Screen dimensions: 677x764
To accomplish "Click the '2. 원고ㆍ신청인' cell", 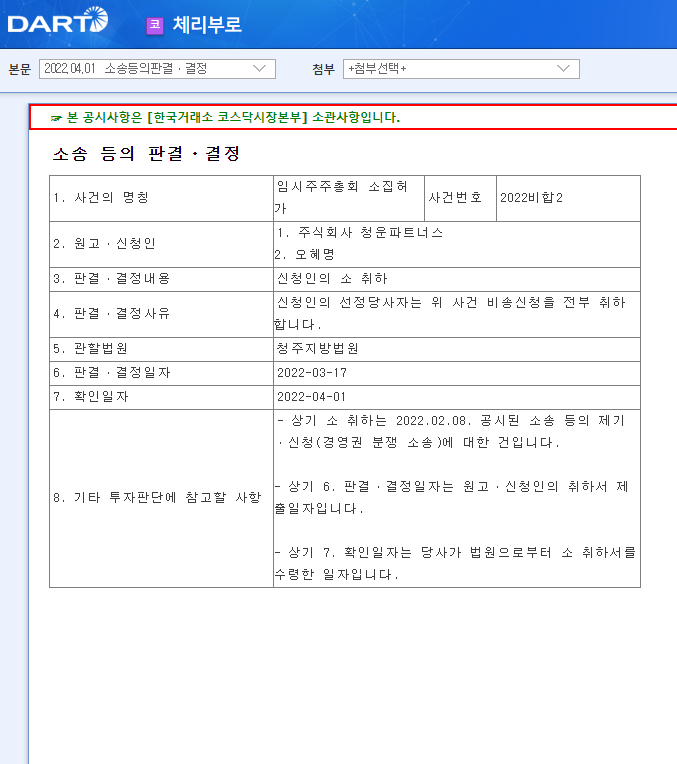I will point(161,244).
